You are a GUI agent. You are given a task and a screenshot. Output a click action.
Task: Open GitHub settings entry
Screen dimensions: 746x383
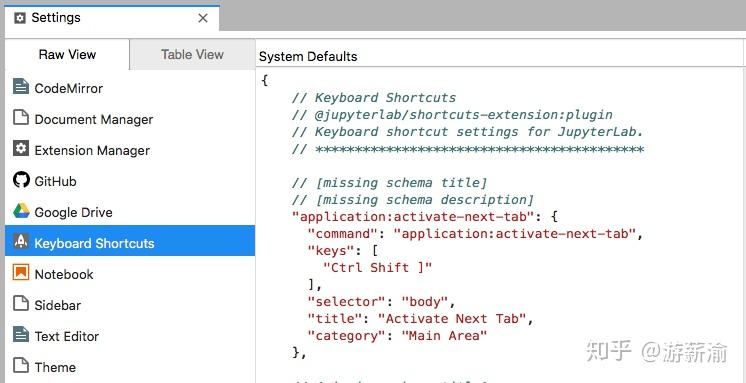click(x=130, y=181)
